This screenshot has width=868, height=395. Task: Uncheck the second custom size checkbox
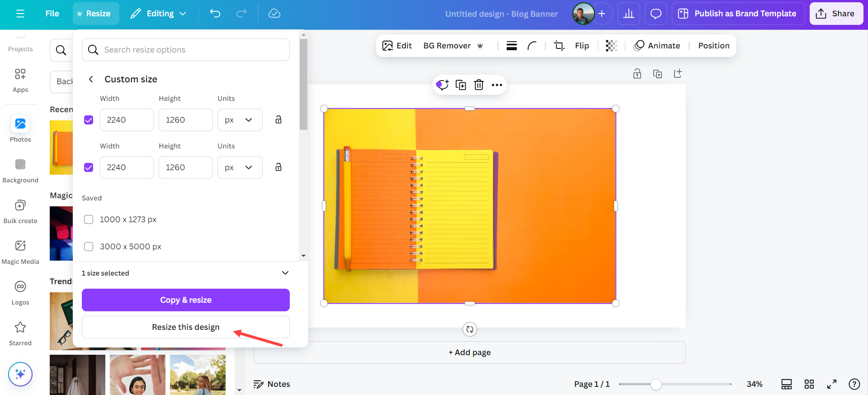pyautogui.click(x=89, y=167)
